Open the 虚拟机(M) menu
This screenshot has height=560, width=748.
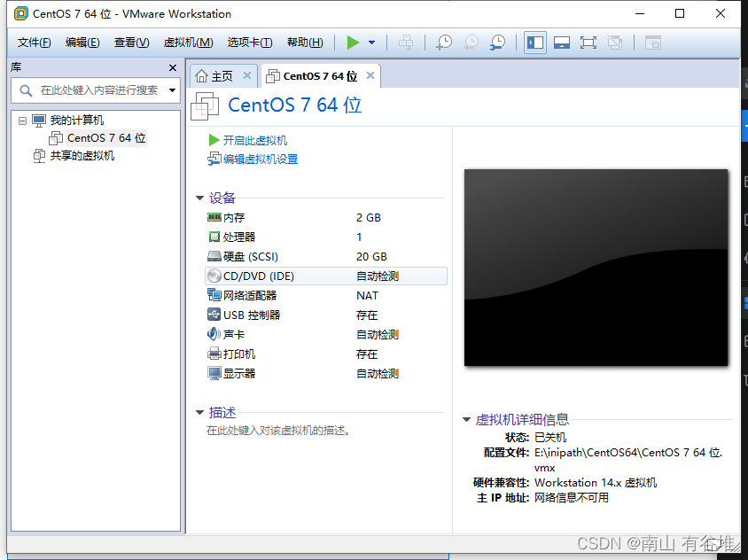pyautogui.click(x=188, y=43)
